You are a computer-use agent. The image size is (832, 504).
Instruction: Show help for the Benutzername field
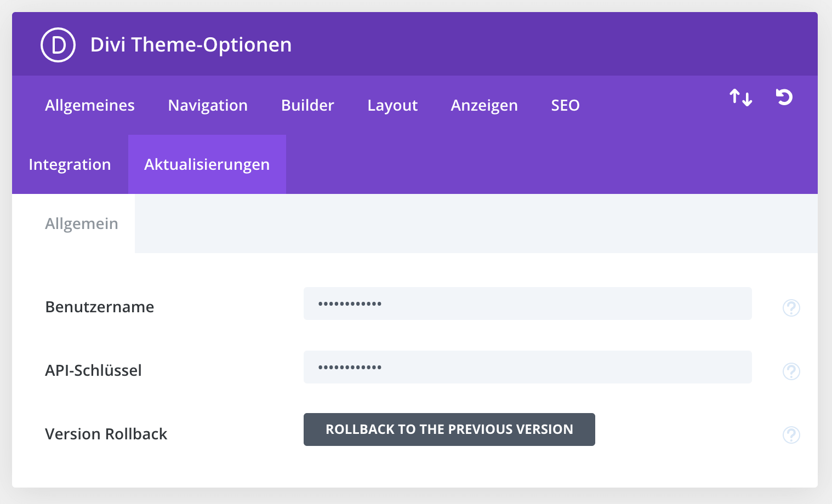[x=791, y=308]
